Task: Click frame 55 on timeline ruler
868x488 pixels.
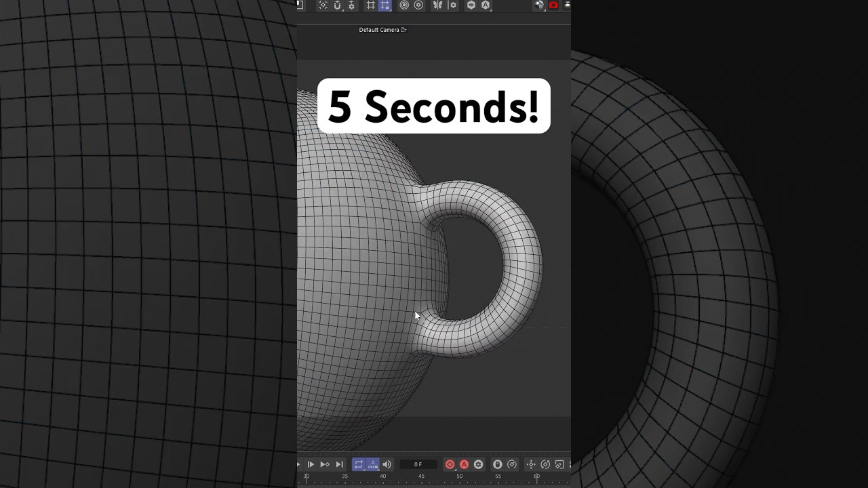Action: (x=498, y=476)
